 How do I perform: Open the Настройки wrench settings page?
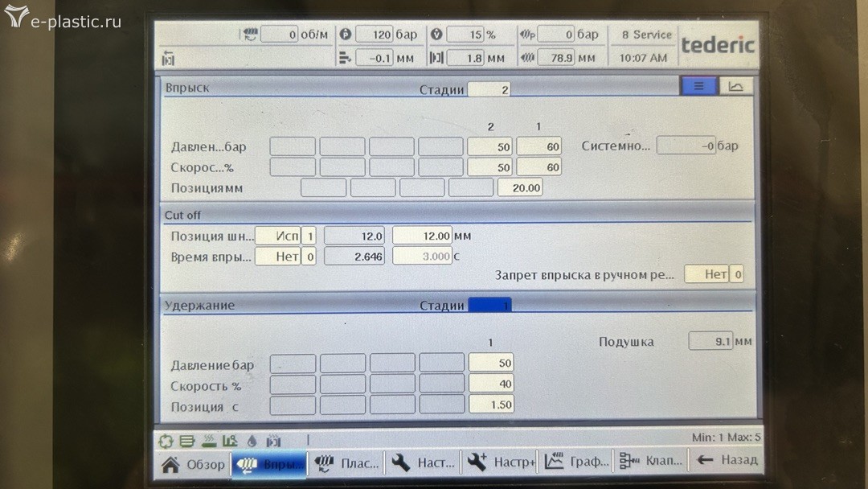(x=424, y=463)
